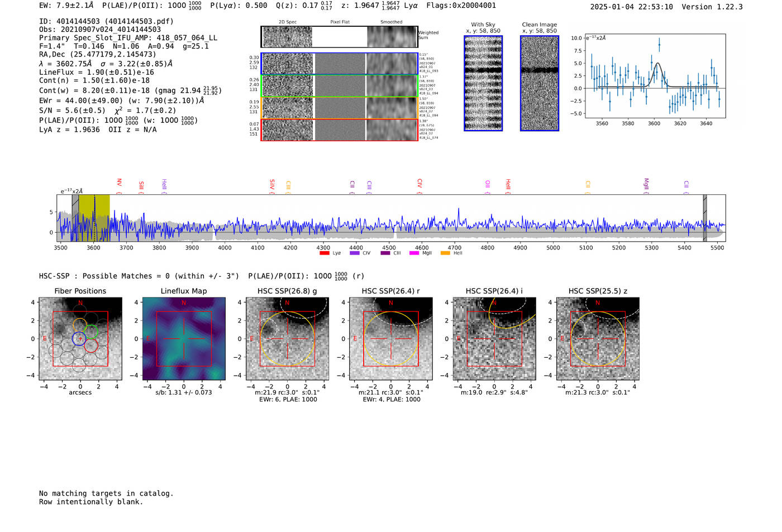Click the dark purple CIII legend swatch

[385, 253]
